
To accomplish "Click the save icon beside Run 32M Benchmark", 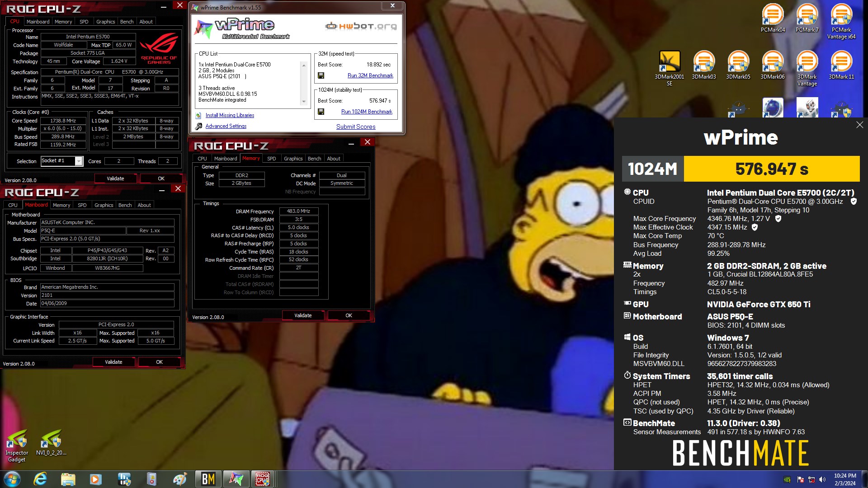I will tap(321, 75).
